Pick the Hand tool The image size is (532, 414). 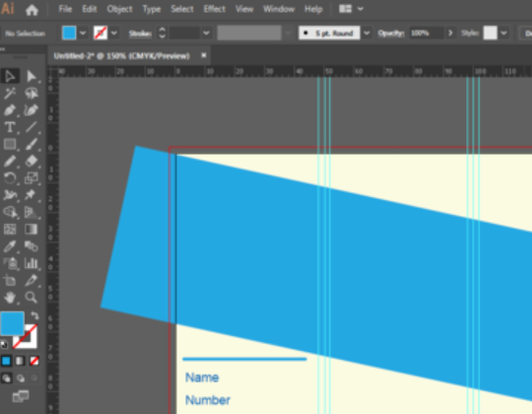click(x=10, y=298)
